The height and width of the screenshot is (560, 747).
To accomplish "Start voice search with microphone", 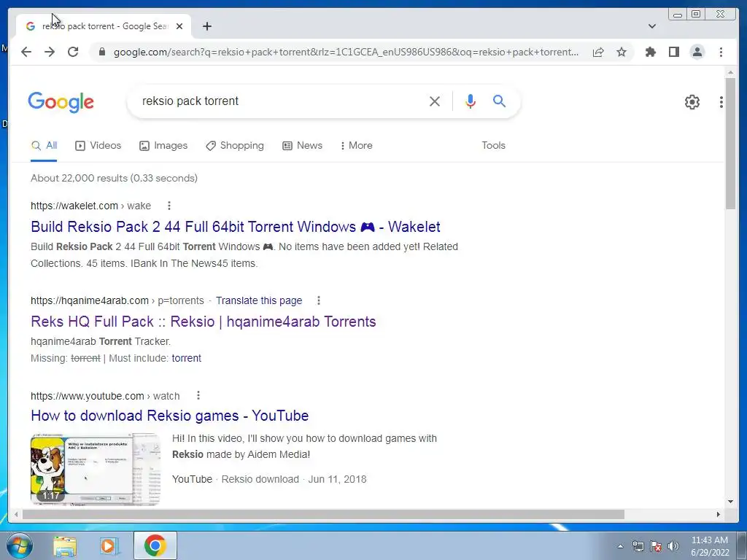I will [x=471, y=101].
